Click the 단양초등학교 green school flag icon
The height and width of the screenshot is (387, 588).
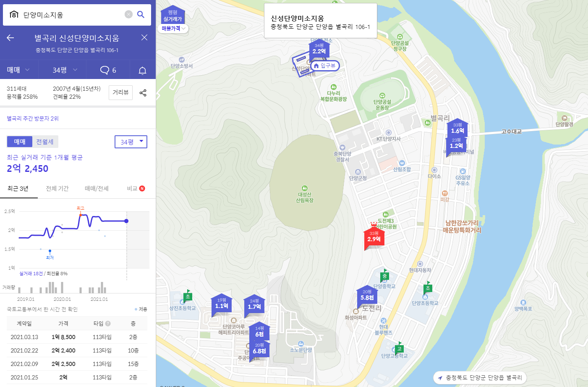tap(428, 288)
